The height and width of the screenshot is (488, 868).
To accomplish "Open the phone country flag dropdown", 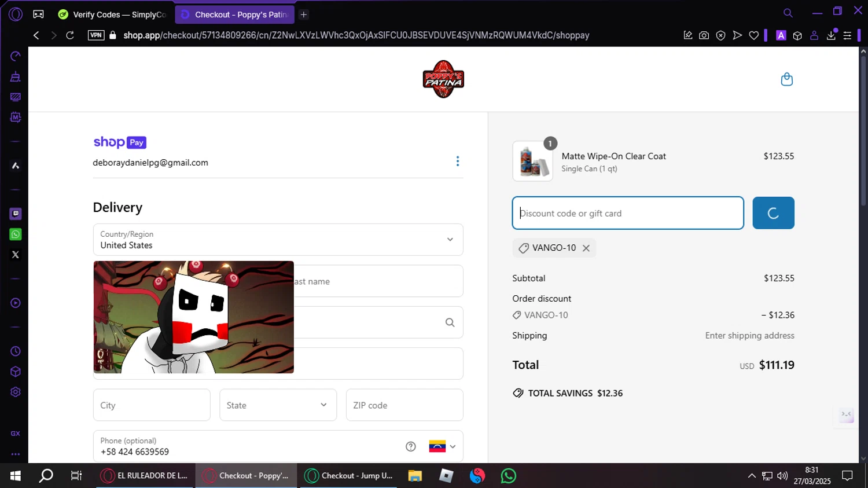I will pyautogui.click(x=442, y=446).
